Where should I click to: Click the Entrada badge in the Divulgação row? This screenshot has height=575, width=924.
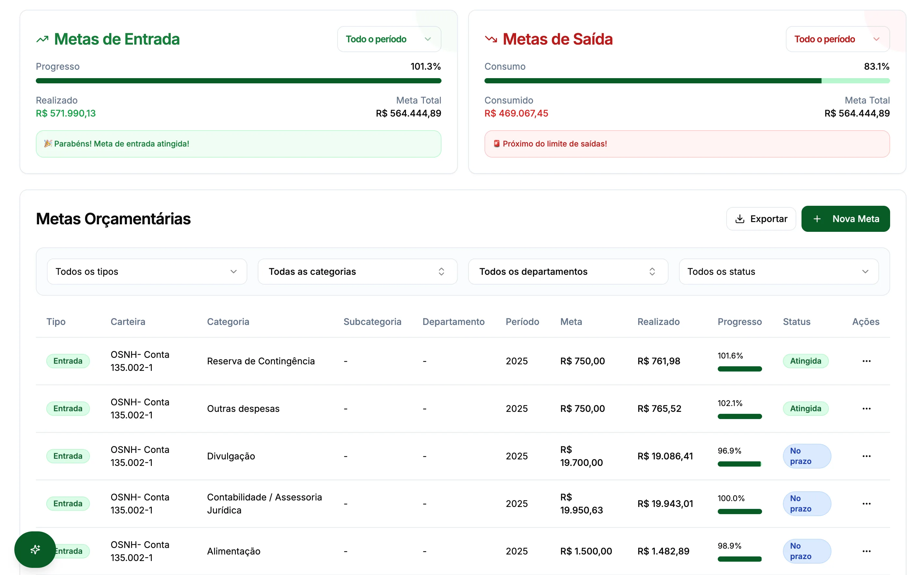click(68, 456)
